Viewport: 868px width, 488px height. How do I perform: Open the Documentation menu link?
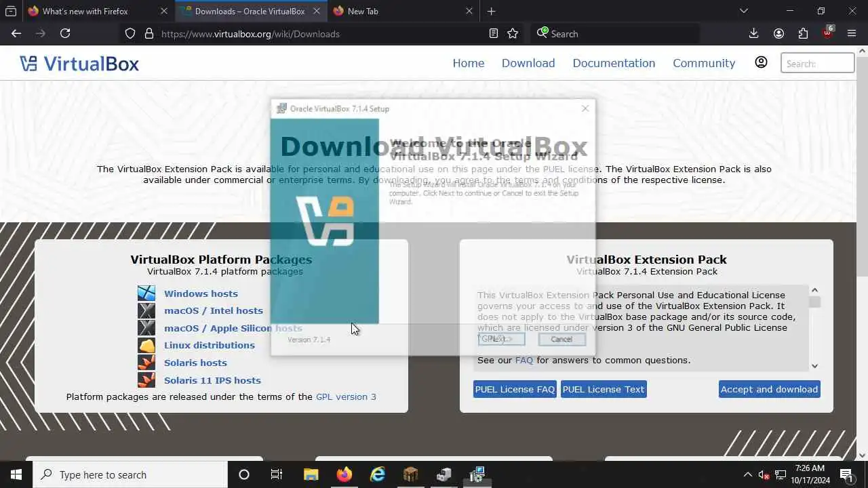(614, 63)
